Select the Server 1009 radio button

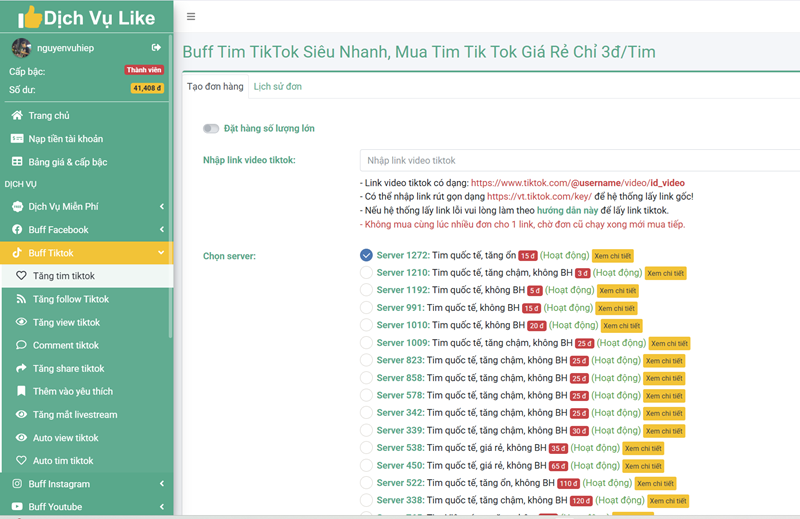pos(366,342)
